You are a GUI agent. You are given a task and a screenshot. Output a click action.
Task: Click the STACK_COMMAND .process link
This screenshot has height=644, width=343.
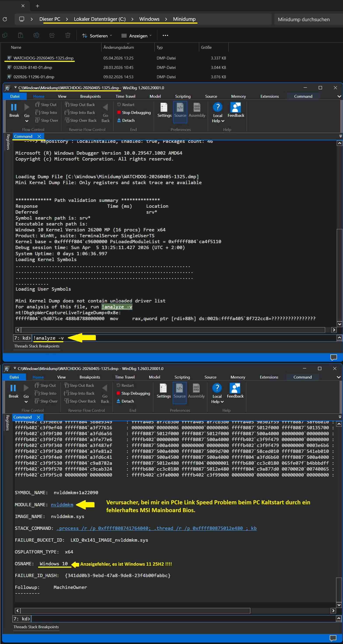(x=156, y=528)
